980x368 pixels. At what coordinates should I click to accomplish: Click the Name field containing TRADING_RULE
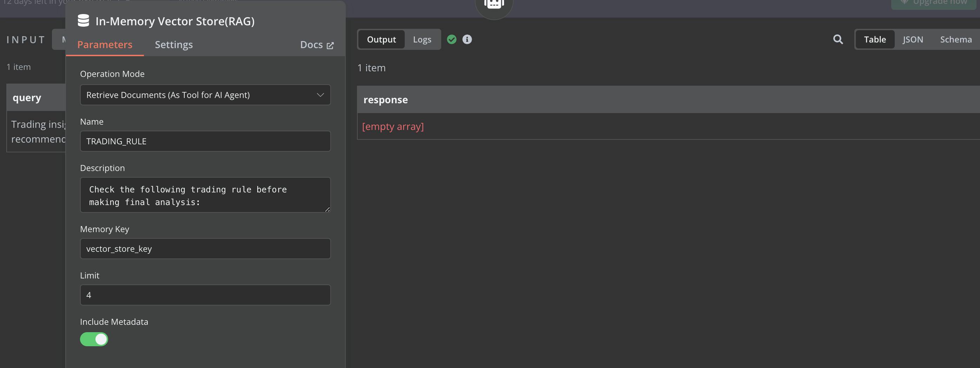coord(205,141)
